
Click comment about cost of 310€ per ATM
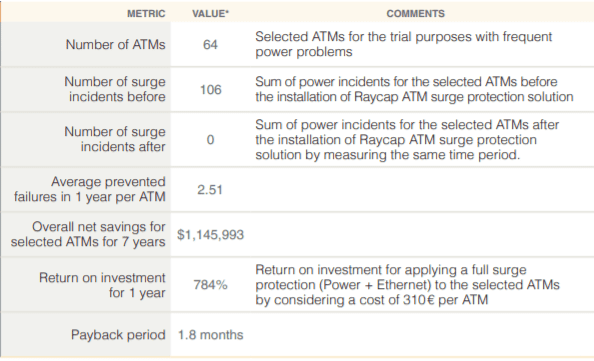[407, 285]
